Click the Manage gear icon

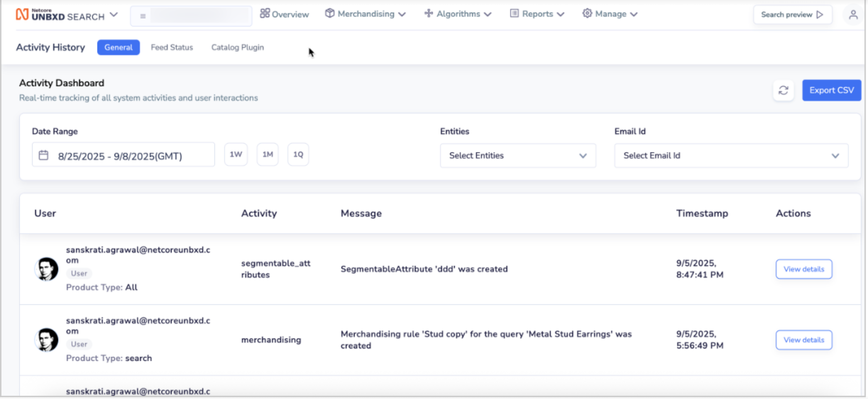click(x=587, y=13)
